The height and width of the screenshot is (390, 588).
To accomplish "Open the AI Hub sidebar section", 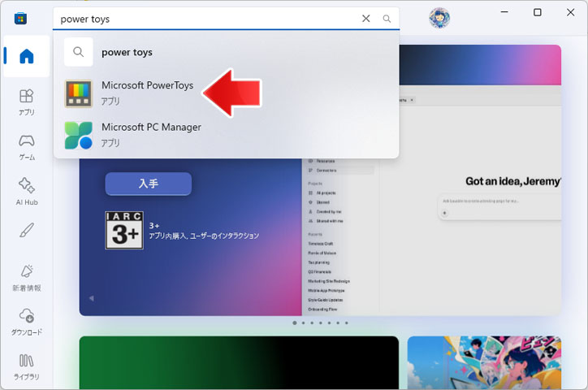I will (27, 192).
